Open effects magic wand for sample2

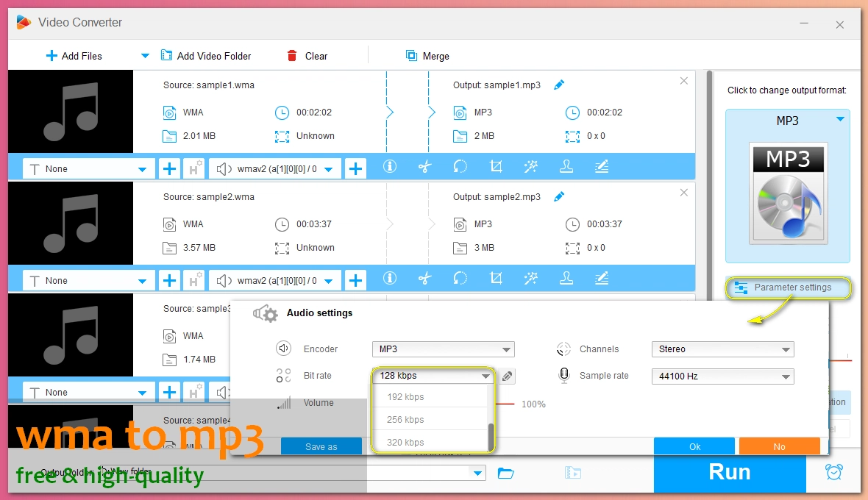[531, 278]
